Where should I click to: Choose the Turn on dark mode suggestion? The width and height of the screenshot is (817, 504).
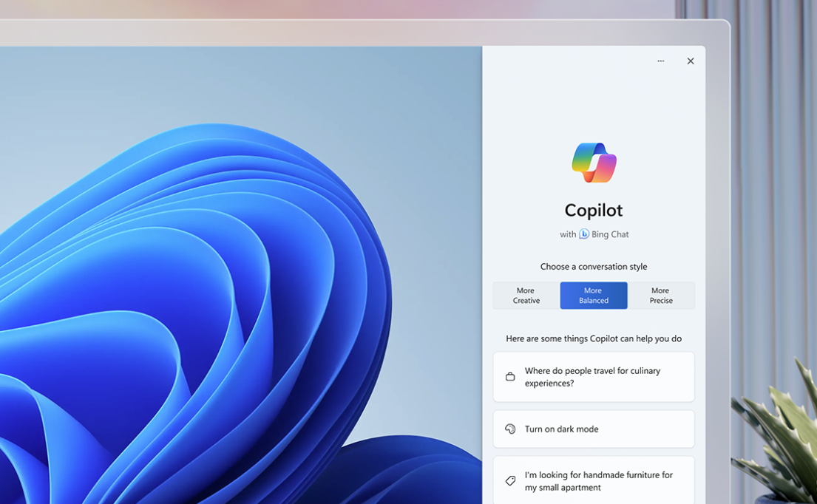(x=594, y=429)
